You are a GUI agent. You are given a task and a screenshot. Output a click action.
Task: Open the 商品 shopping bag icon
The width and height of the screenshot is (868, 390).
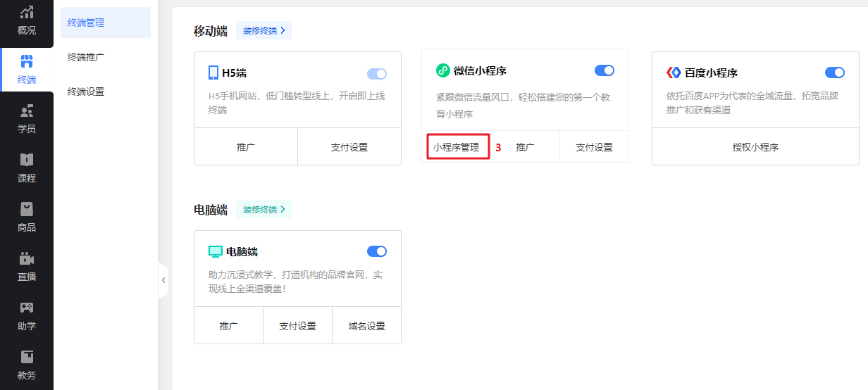coord(27,209)
